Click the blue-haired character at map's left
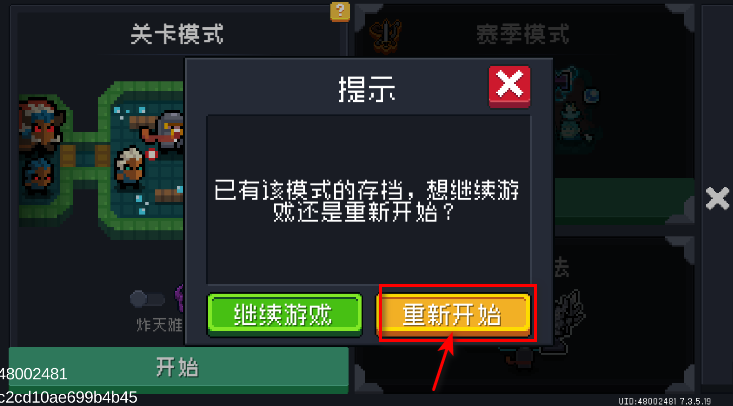 tap(36, 176)
